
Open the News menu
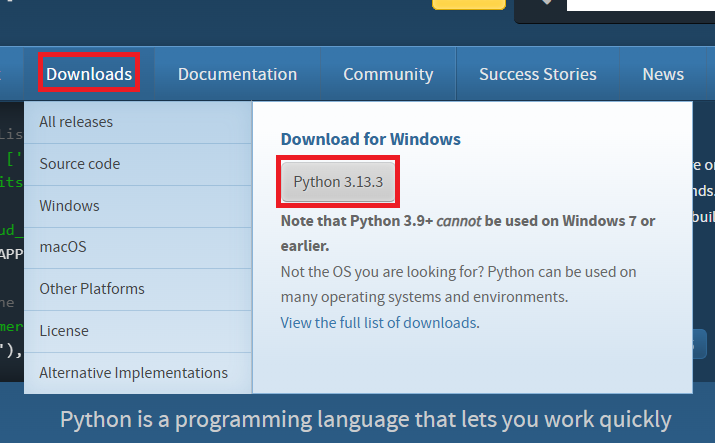point(663,74)
